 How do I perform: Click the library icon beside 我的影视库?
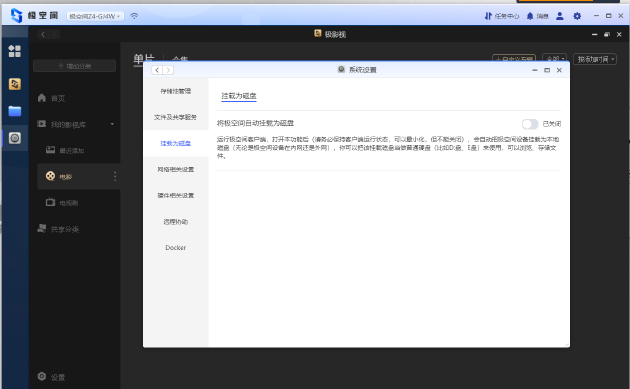click(x=42, y=124)
